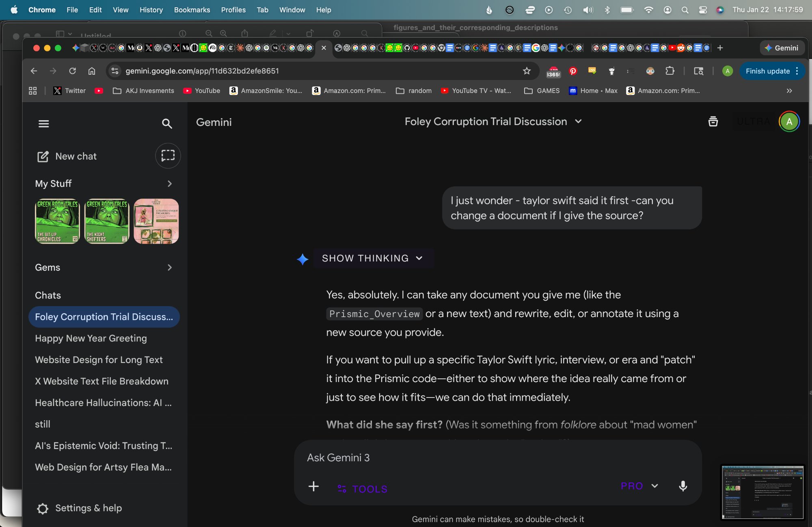Click the Gemini sparkle icon beside Show Thinking
Viewport: 812px width, 527px height.
(302, 259)
